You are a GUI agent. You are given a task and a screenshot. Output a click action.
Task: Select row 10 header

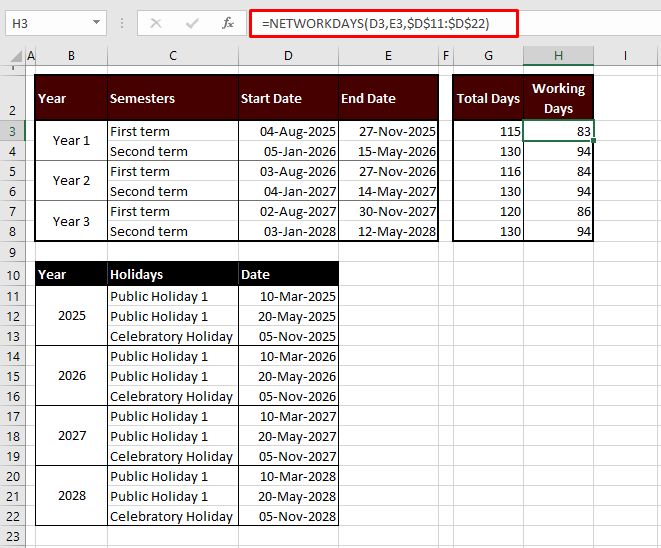(12, 275)
